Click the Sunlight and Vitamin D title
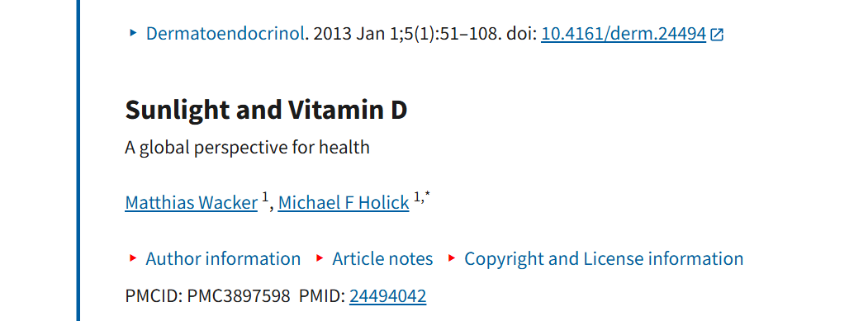Screen dimensions: 868x321 click(x=266, y=110)
